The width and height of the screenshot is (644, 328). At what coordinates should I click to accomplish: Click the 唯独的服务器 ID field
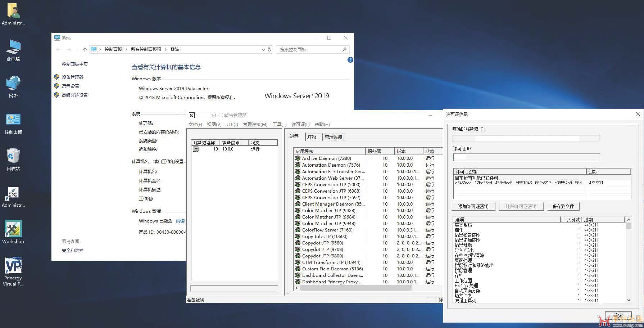click(526, 138)
